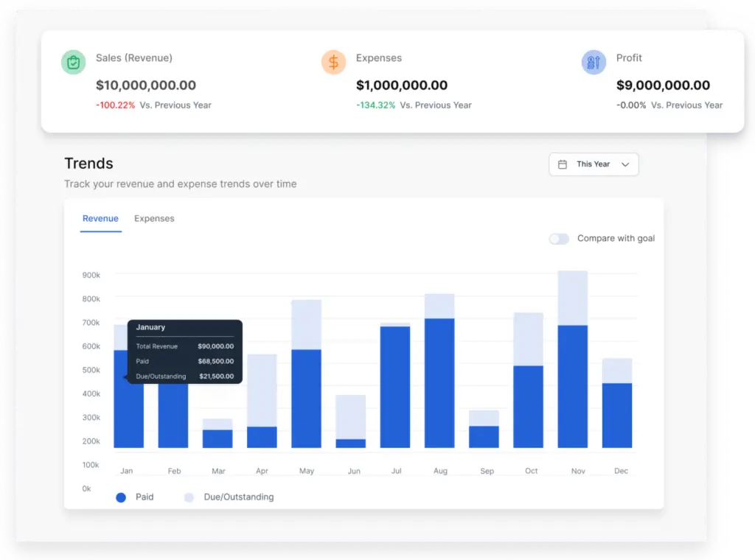Expand the period selector to pick another year
This screenshot has height=560, width=755.
tap(594, 164)
